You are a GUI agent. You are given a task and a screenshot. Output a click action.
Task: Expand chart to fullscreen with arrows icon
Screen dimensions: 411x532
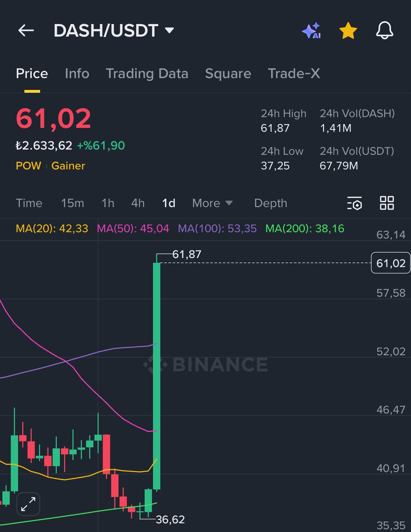coord(28,504)
